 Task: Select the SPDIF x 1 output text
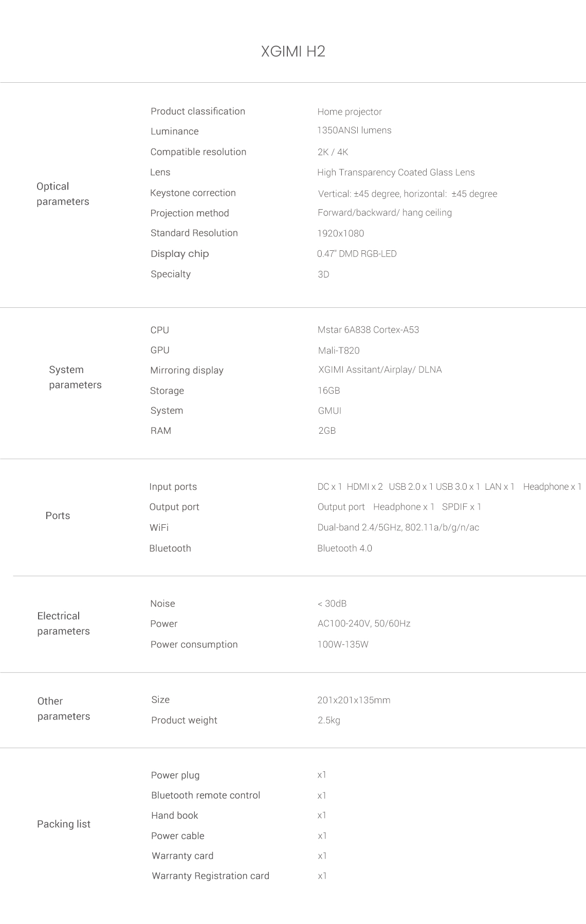click(462, 507)
